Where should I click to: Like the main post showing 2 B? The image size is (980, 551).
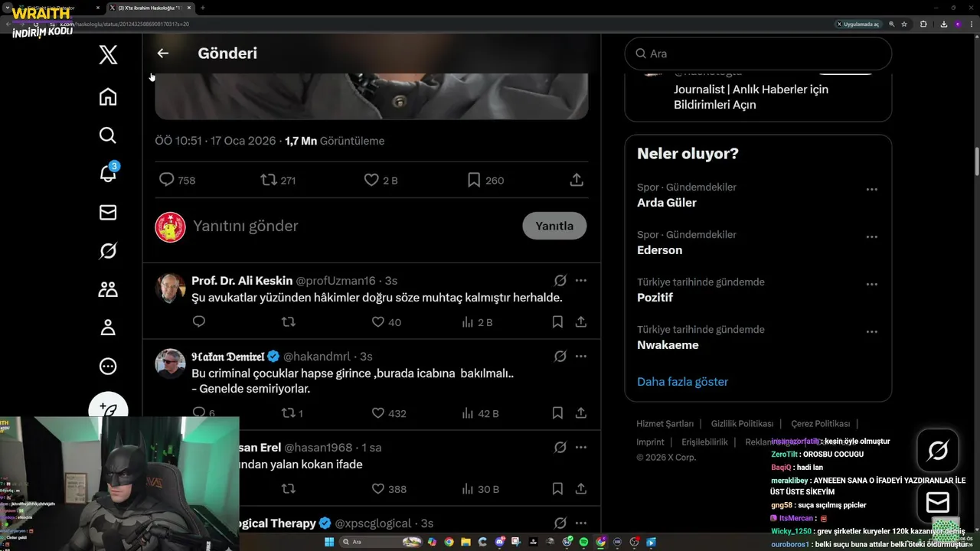pyautogui.click(x=371, y=180)
